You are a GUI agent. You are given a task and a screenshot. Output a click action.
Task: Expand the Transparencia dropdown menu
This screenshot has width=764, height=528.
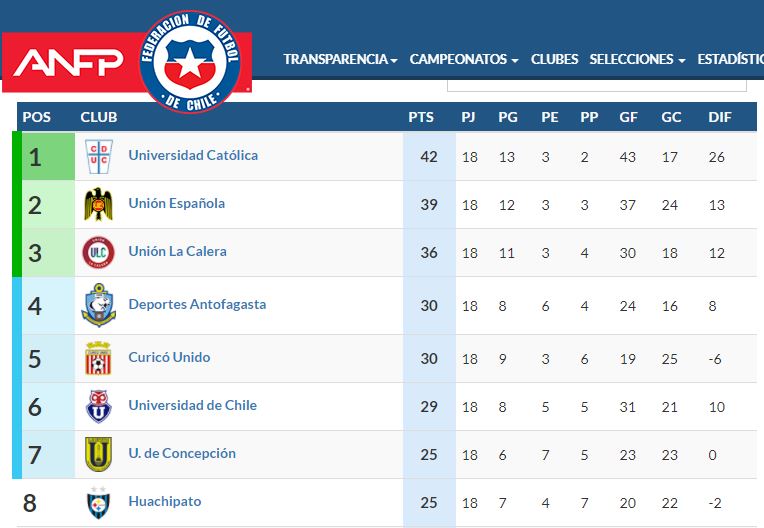tap(340, 59)
